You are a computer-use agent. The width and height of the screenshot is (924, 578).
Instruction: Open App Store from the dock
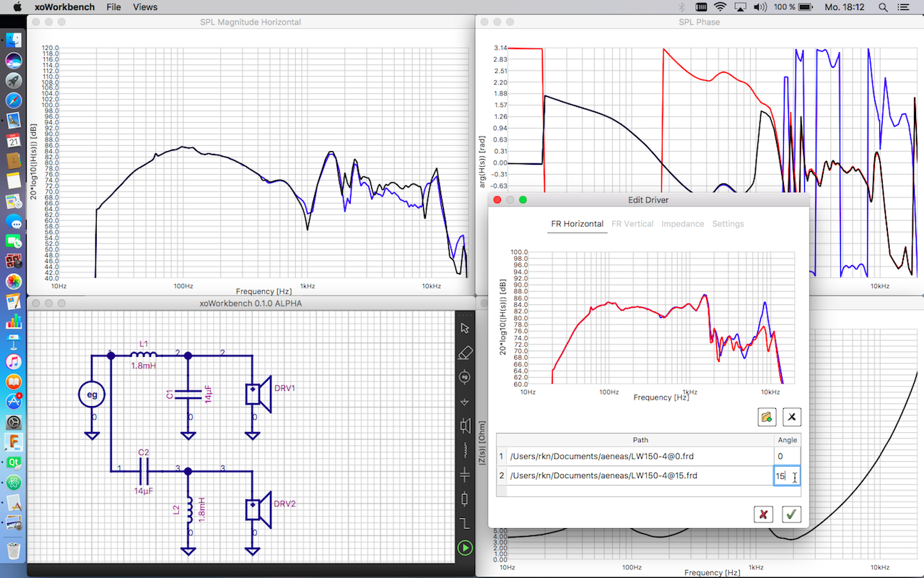click(x=14, y=401)
